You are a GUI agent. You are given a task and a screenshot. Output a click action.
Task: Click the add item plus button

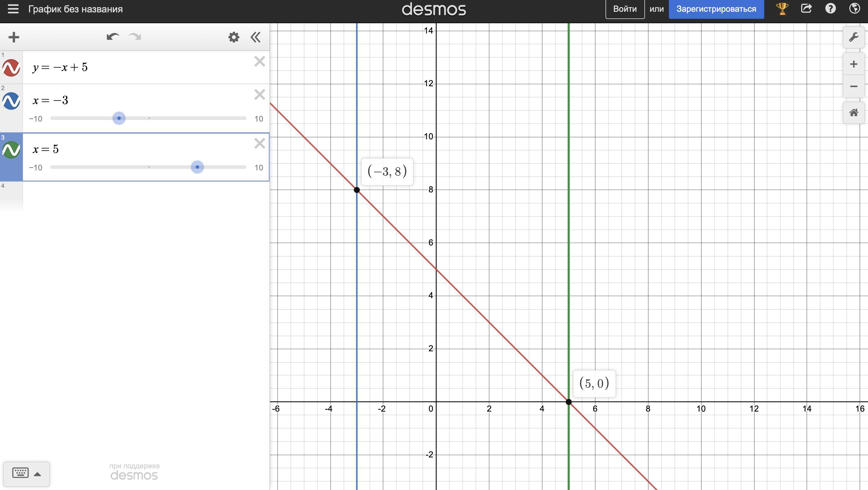point(14,37)
